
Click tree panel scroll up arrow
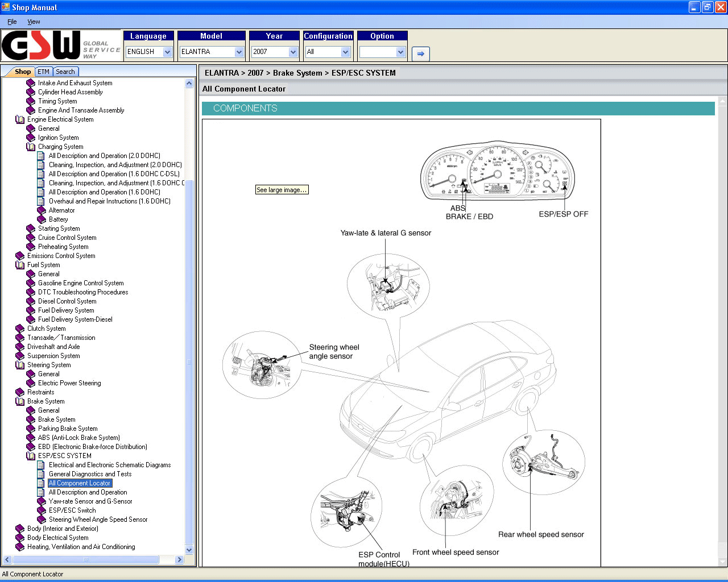pos(189,83)
